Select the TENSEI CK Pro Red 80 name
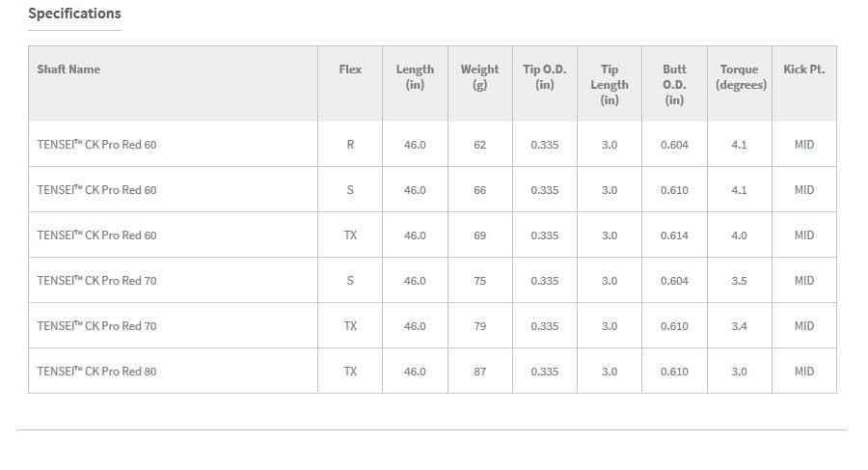868x470 pixels. (96, 371)
